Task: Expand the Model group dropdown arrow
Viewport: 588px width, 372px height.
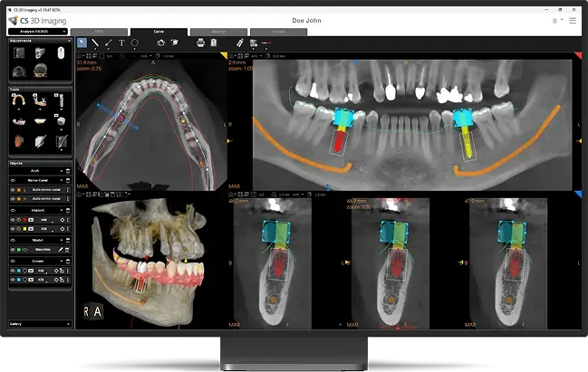Action: (62, 240)
